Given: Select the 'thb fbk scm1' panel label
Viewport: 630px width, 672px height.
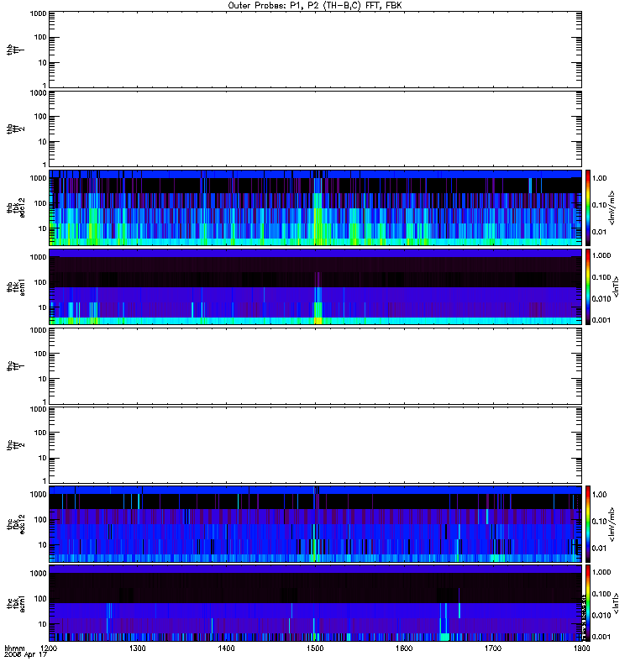Looking at the screenshot, I should (15, 286).
